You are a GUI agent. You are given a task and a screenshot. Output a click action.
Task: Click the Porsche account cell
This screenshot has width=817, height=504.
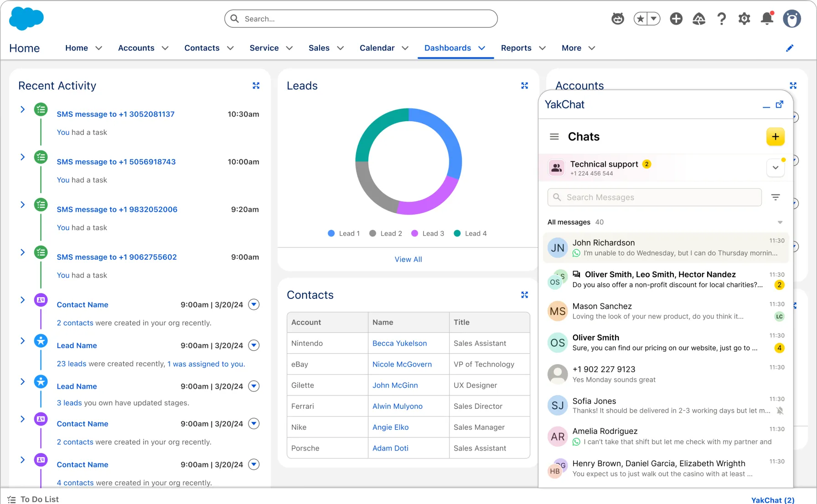pyautogui.click(x=328, y=448)
